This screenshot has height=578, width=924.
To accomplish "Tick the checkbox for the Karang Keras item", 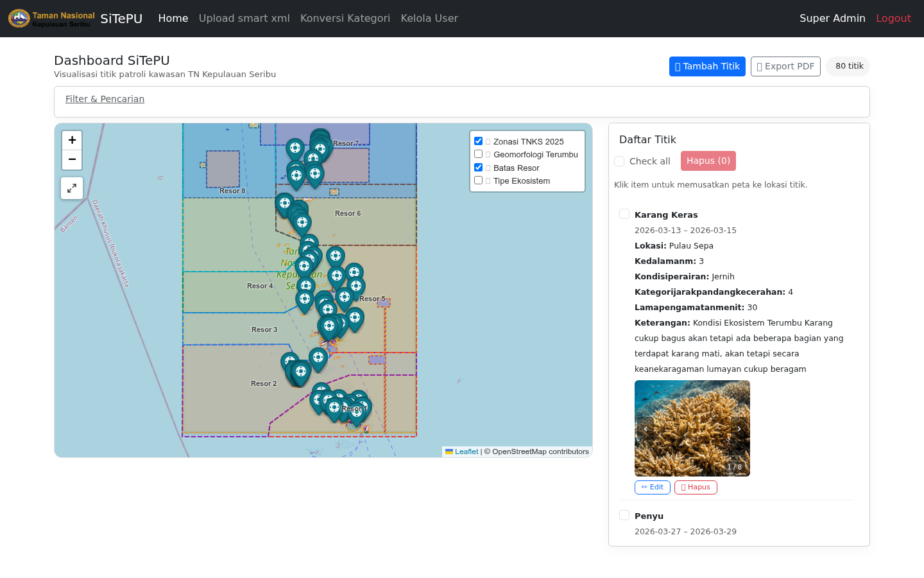I will (x=624, y=214).
